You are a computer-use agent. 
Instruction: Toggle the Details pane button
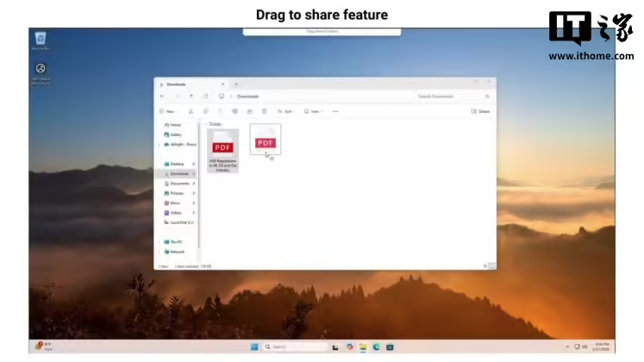[x=480, y=111]
